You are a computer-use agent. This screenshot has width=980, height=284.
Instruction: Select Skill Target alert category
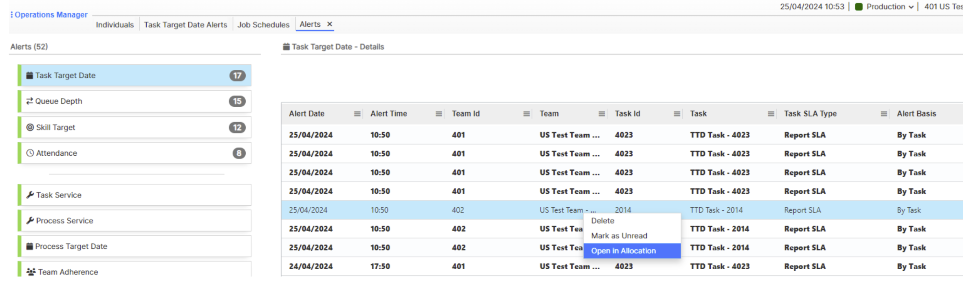135,127
